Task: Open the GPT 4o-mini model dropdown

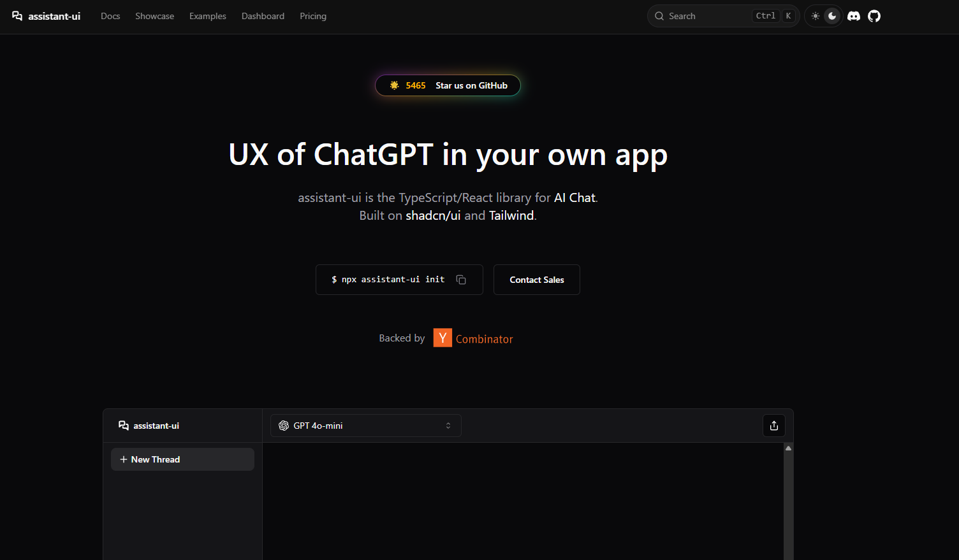Action: pos(366,426)
